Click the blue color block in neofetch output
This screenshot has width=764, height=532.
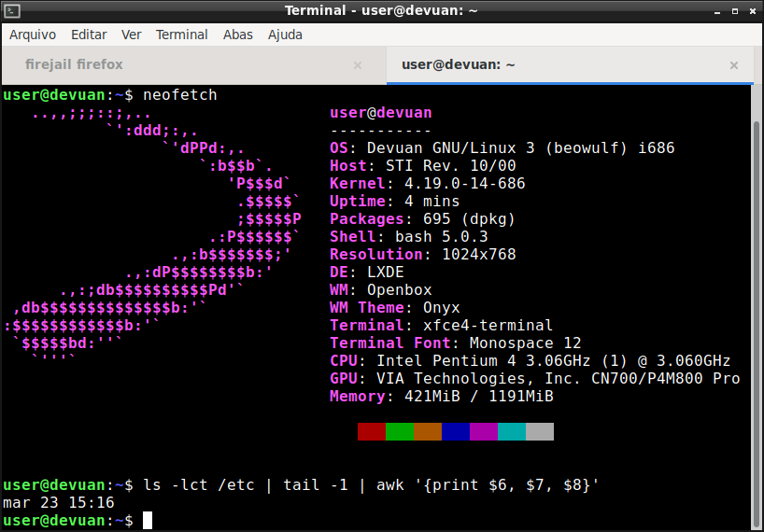coord(456,431)
